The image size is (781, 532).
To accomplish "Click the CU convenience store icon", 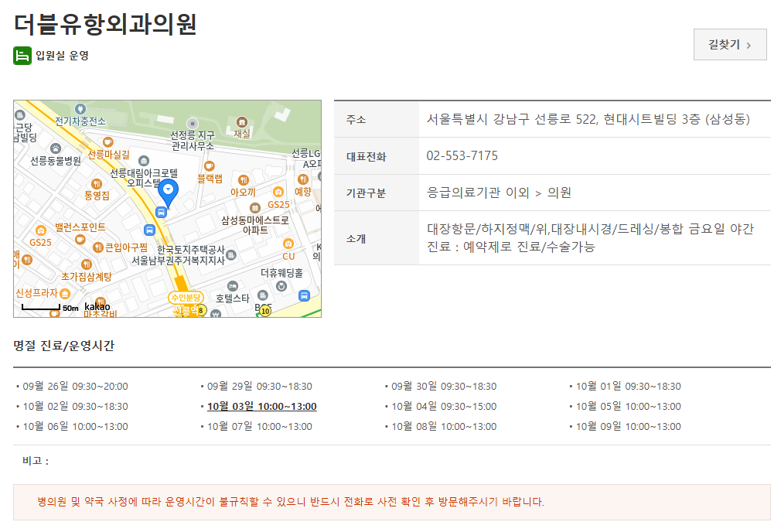I will click(x=288, y=244).
